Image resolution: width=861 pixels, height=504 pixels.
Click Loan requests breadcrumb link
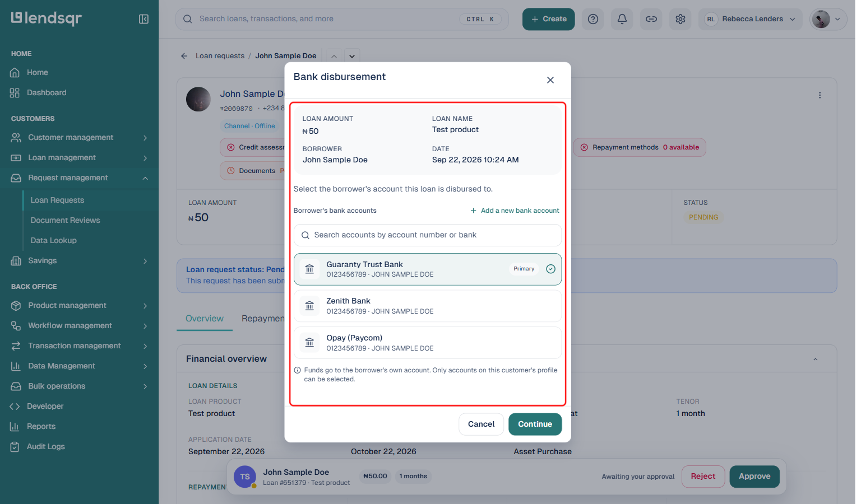coord(220,56)
